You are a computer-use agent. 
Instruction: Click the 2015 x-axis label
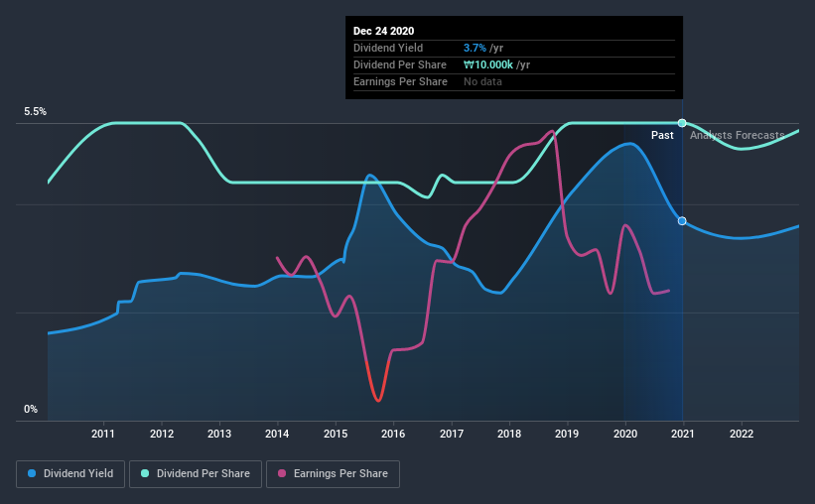pyautogui.click(x=336, y=434)
